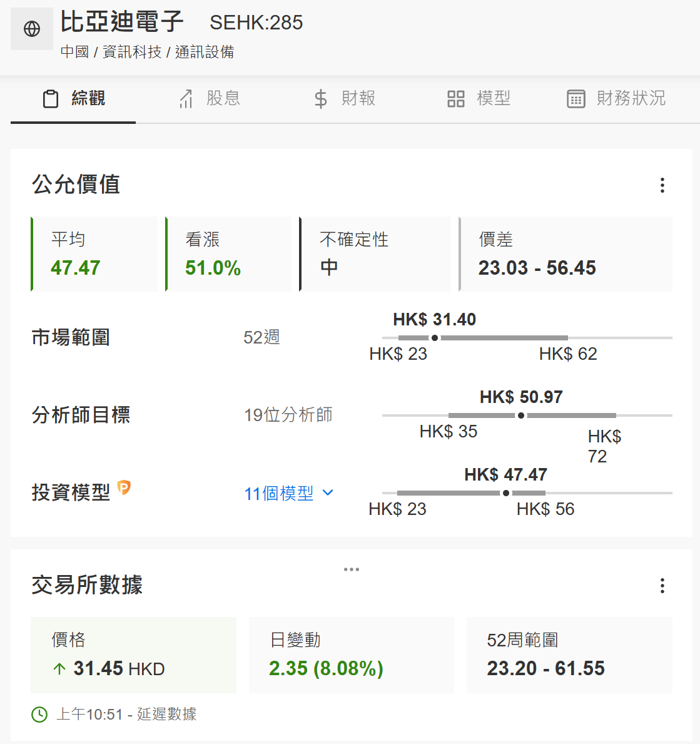Open the 交易所數據 three-dot menu
Image resolution: width=700 pixels, height=744 pixels.
(662, 586)
